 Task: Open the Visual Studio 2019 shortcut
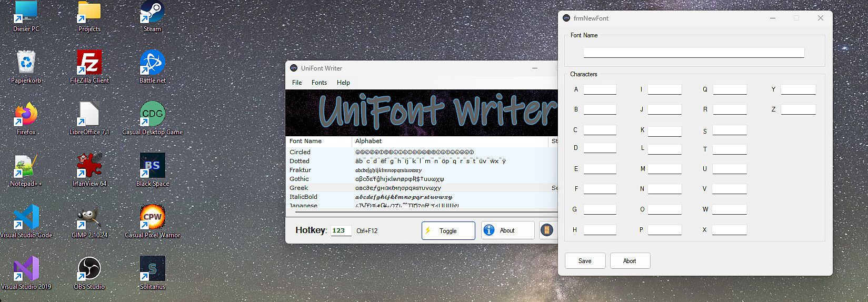pos(26,273)
